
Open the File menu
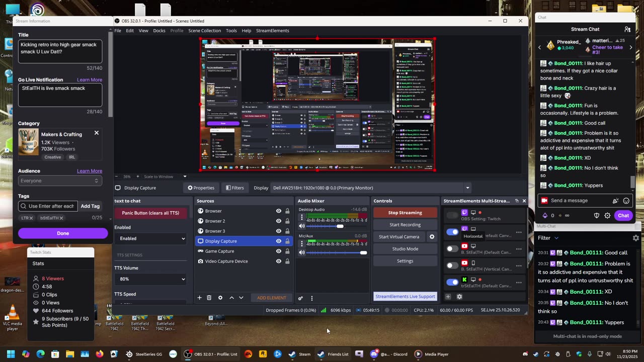click(x=117, y=31)
